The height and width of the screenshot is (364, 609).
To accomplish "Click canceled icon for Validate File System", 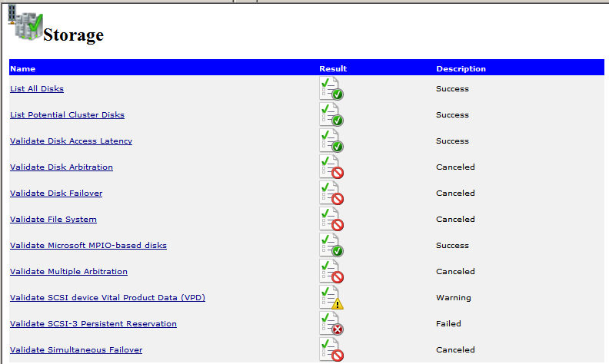I will pos(331,219).
